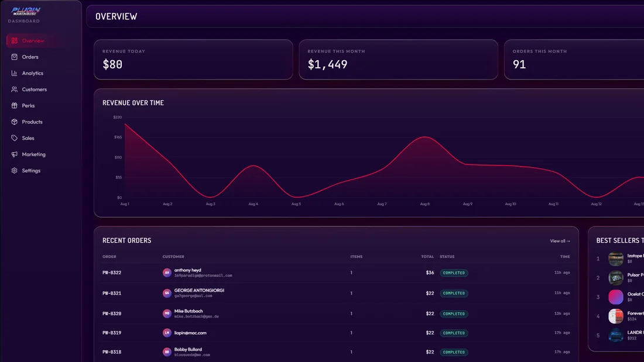The height and width of the screenshot is (362, 644).
Task: Click the STATUS column header
Action: (447, 257)
